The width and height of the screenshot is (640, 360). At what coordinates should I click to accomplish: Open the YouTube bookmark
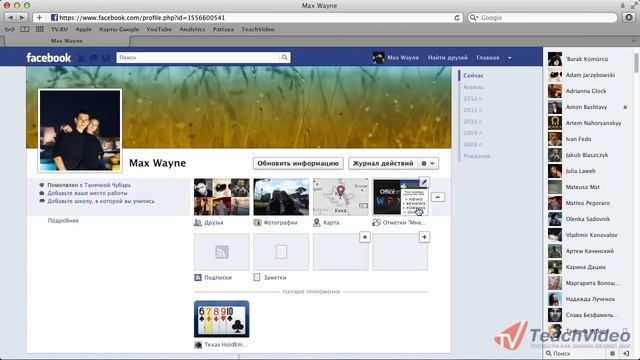tap(159, 29)
